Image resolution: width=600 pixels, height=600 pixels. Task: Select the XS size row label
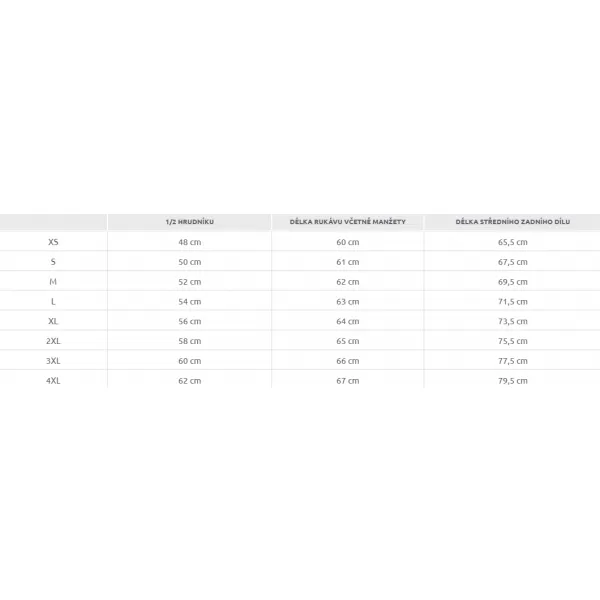(x=53, y=242)
